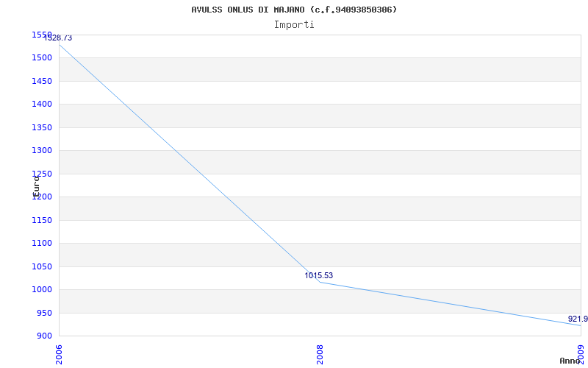Click the 1100 y-axis tick label
Image resolution: width=588 pixels, height=368 pixels.
click(42, 244)
